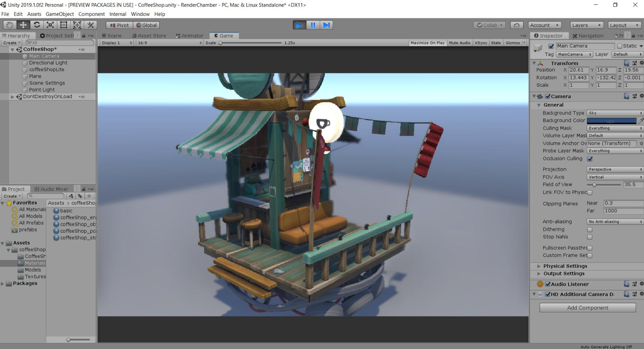The height and width of the screenshot is (349, 644).
Task: Open the Camera component help icon
Action: tap(626, 96)
